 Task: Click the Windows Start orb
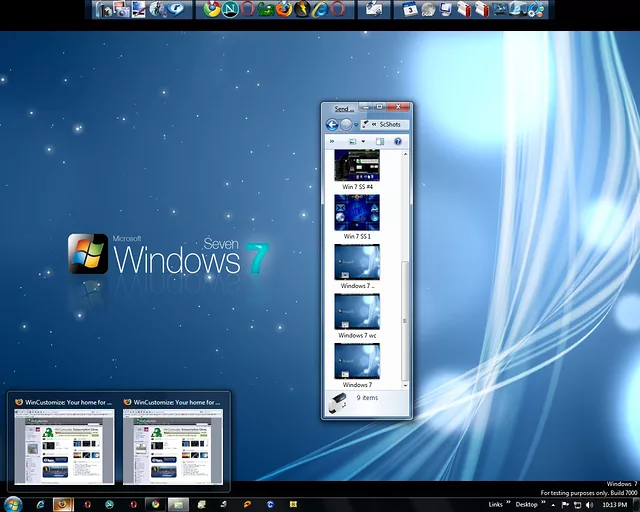tap(14, 503)
